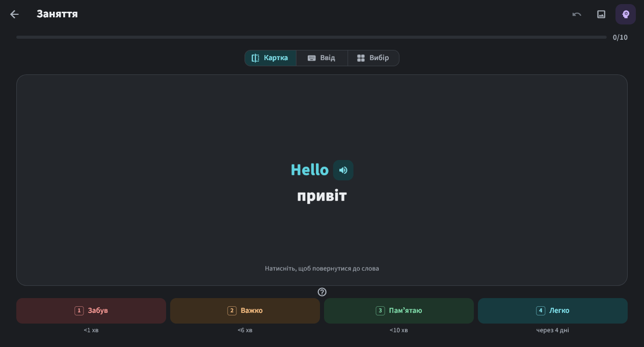Viewport: 644px width, 347px height.
Task: Switch to Картка mode tab
Action: 271,58
